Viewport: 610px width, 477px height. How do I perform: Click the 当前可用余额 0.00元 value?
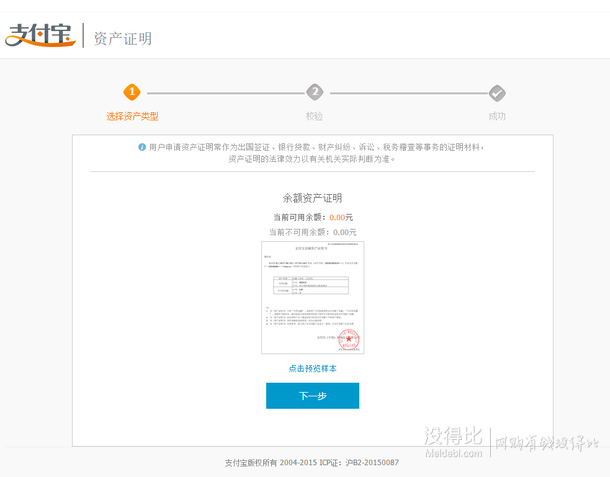(341, 217)
